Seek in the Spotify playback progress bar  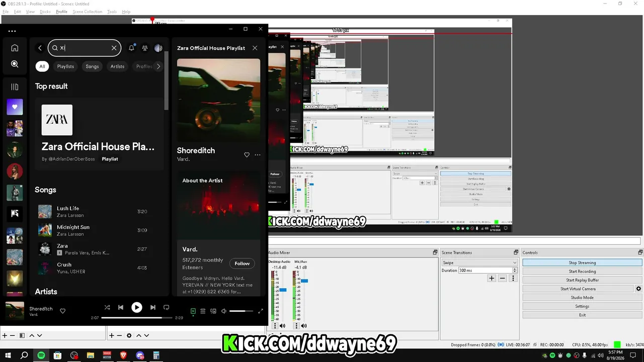(x=137, y=318)
